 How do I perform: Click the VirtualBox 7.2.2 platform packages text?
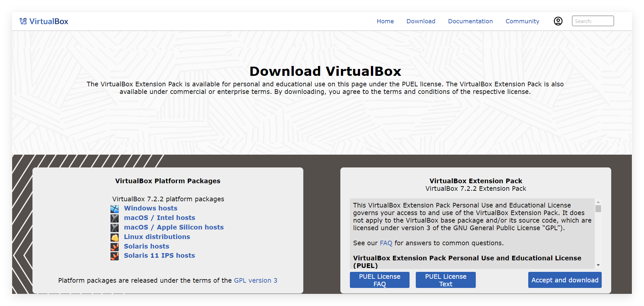coord(168,199)
